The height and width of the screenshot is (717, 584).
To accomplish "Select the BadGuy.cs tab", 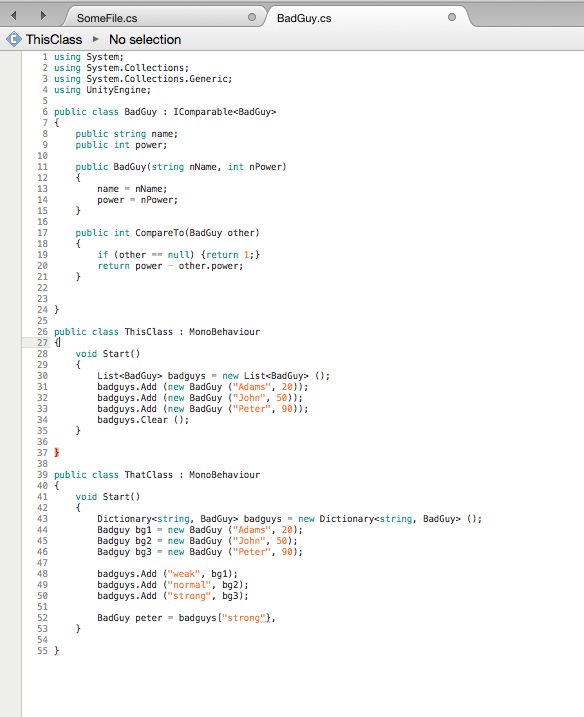I will click(304, 18).
